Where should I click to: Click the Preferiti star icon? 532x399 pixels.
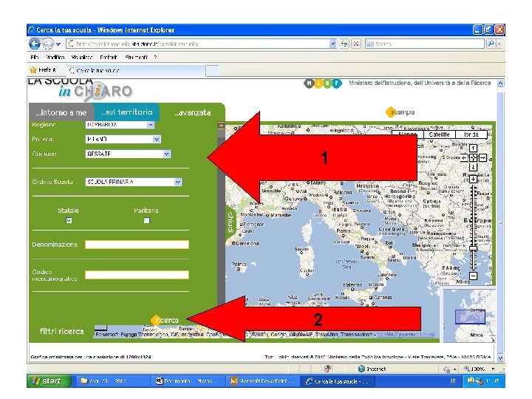coord(33,70)
